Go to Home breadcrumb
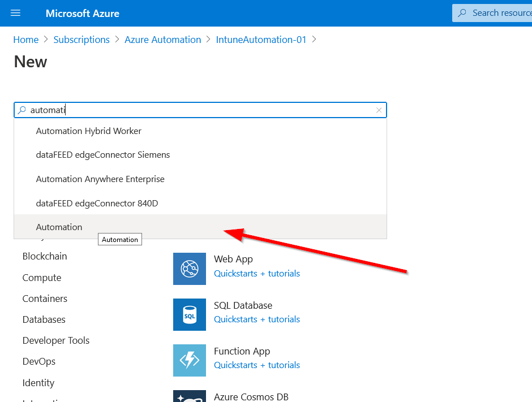Screen dimensions: 532x402 point(26,40)
